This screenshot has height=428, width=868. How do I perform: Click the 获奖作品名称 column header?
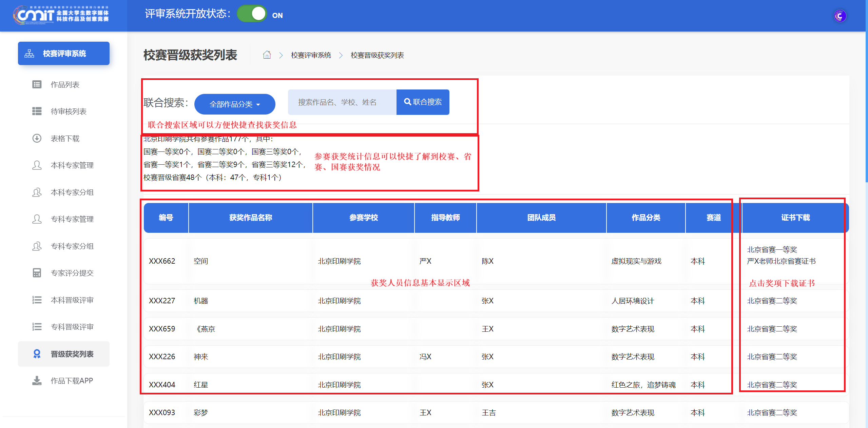(250, 218)
